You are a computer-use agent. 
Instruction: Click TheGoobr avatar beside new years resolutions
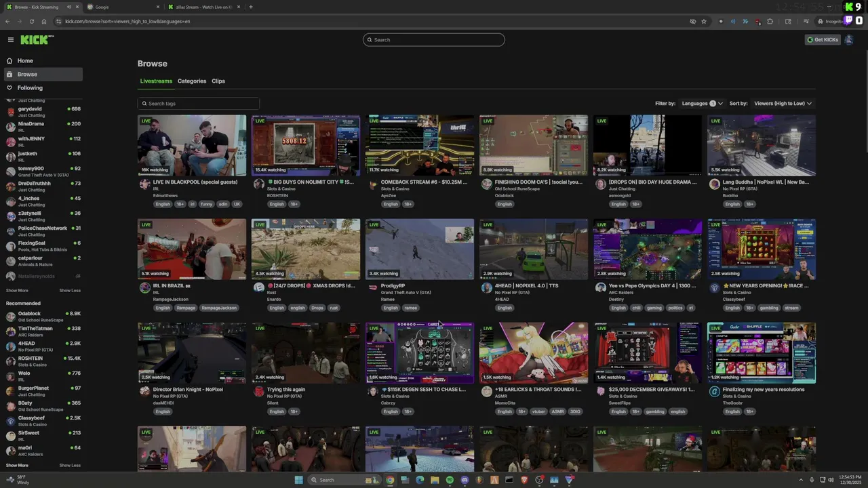coord(714,392)
